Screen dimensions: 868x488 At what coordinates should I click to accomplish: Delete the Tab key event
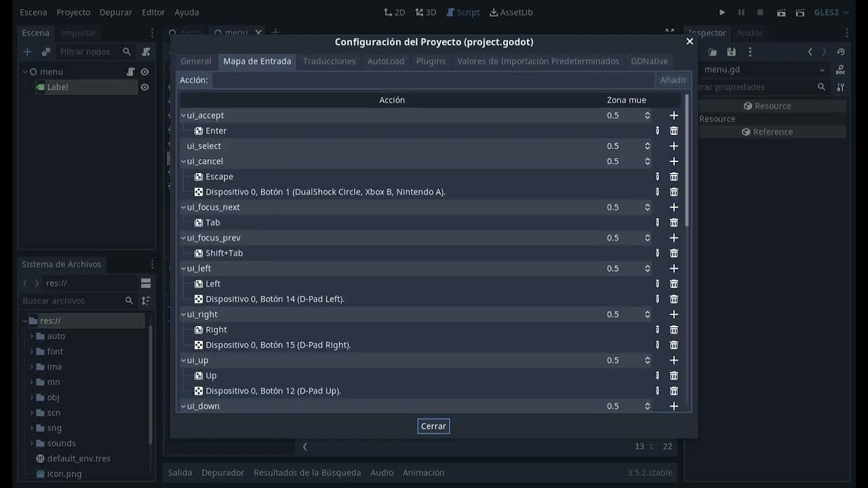(x=673, y=222)
